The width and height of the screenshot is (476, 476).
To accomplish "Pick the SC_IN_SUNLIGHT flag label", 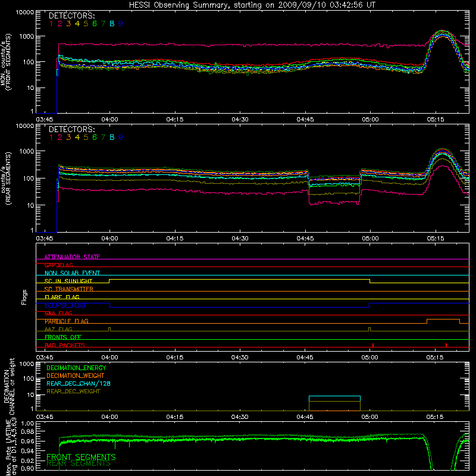I will click(68, 281).
